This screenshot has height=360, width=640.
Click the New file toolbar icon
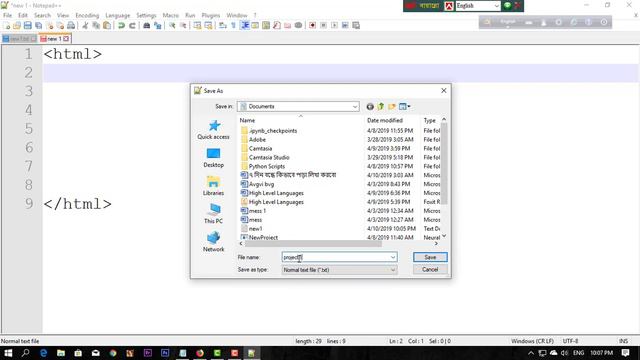[x=7, y=25]
